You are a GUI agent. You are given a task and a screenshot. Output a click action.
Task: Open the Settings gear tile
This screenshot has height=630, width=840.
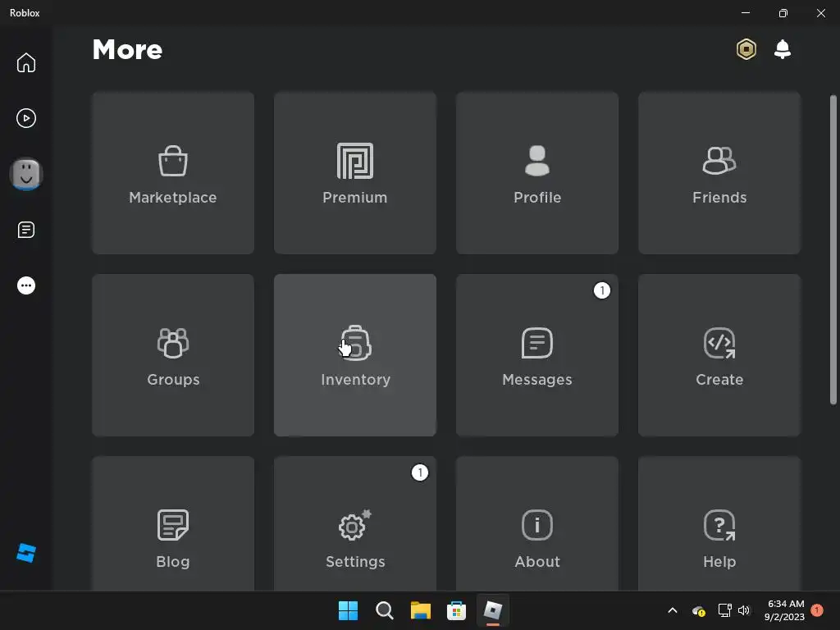tap(355, 523)
